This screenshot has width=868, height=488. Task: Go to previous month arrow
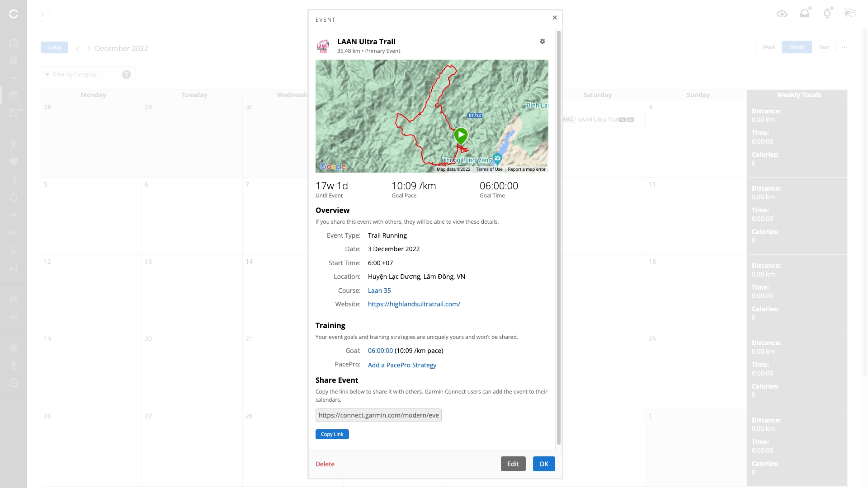pyautogui.click(x=78, y=48)
